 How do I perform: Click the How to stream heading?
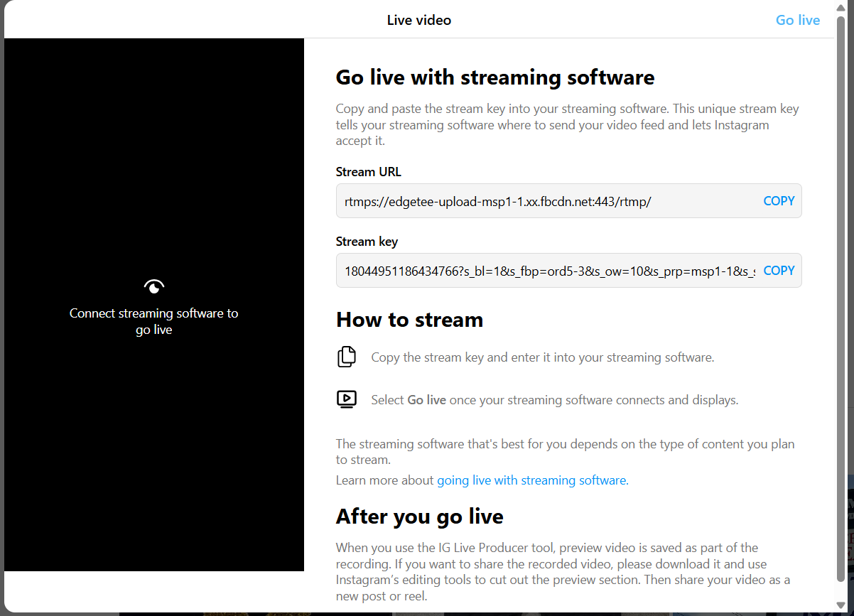[409, 320]
